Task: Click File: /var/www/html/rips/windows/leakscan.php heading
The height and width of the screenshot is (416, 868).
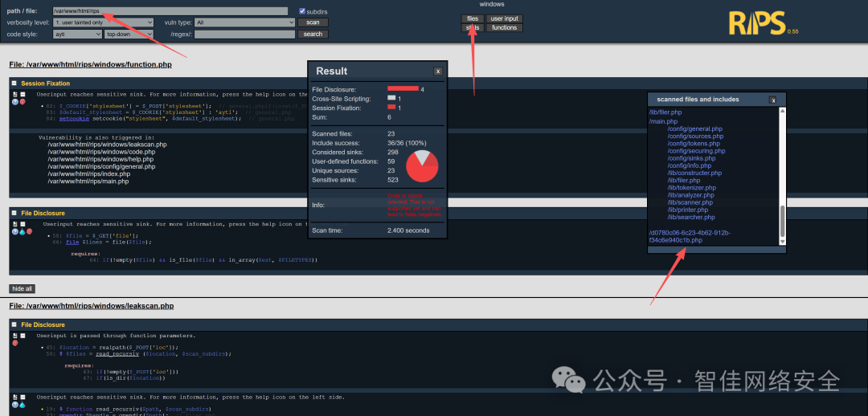Action: point(92,306)
